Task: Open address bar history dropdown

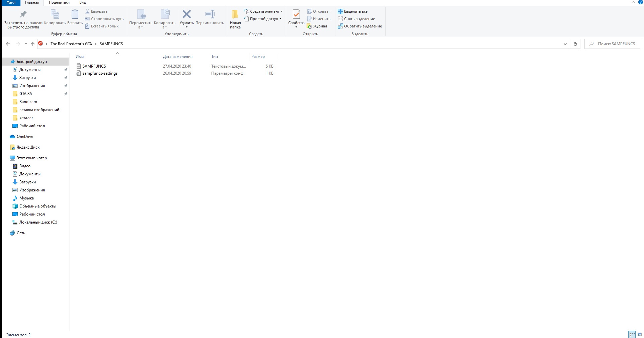Action: (x=565, y=44)
